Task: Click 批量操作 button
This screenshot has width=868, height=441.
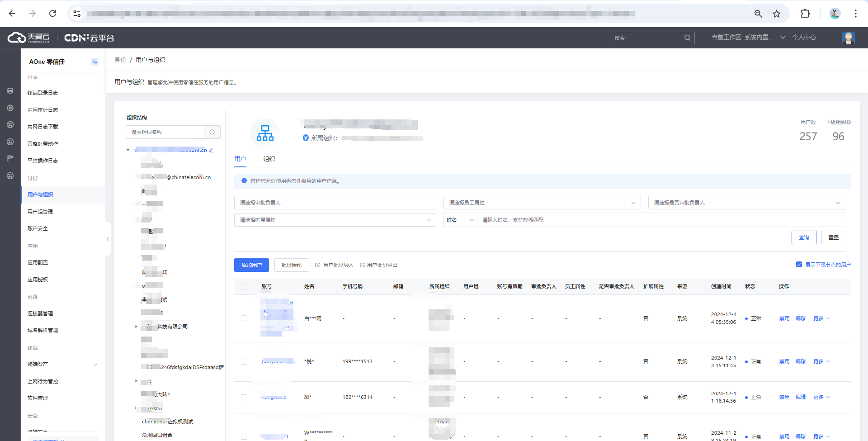Action: click(x=292, y=265)
